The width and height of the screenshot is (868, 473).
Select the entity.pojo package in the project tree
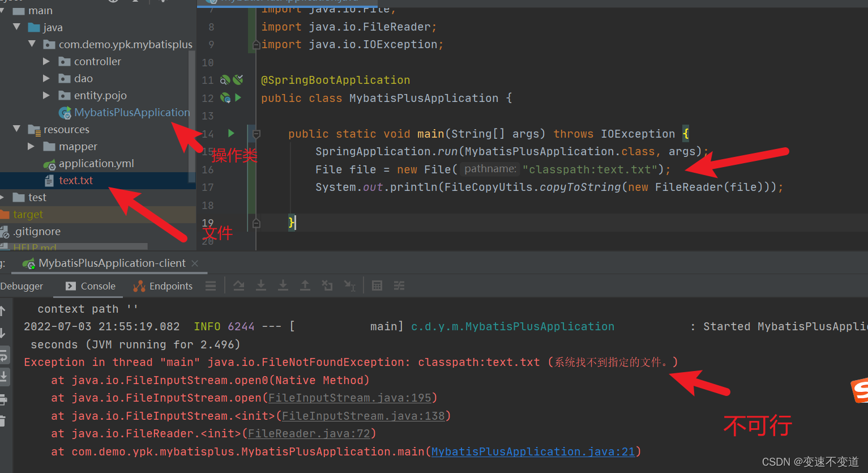coord(100,95)
